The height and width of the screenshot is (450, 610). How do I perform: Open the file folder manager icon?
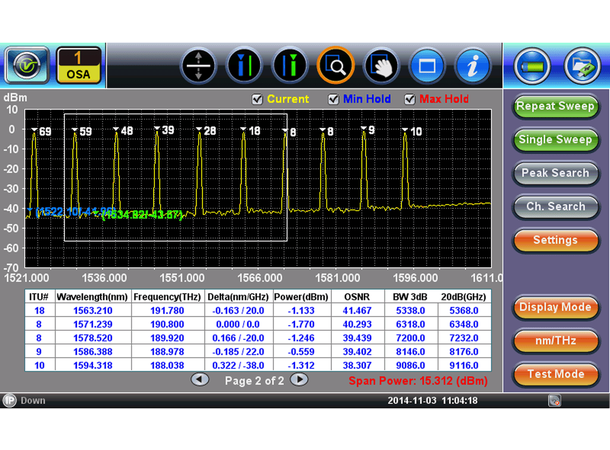pyautogui.click(x=582, y=66)
